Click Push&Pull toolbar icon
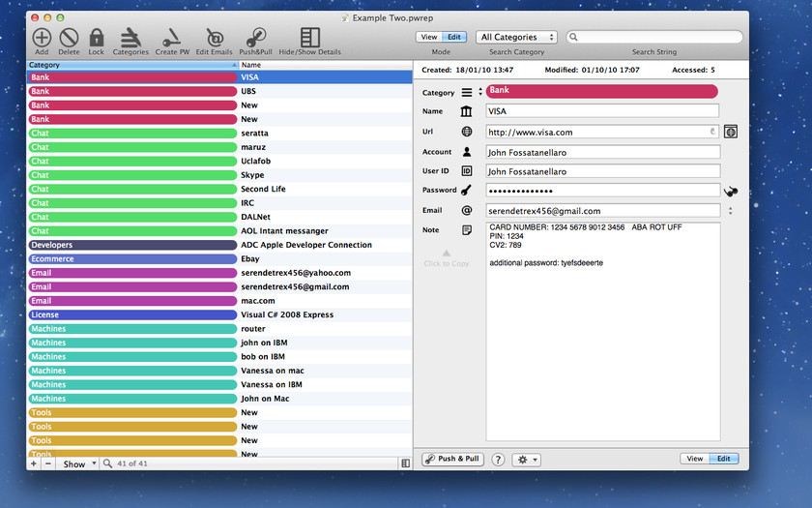This screenshot has height=508, width=812. (256, 38)
